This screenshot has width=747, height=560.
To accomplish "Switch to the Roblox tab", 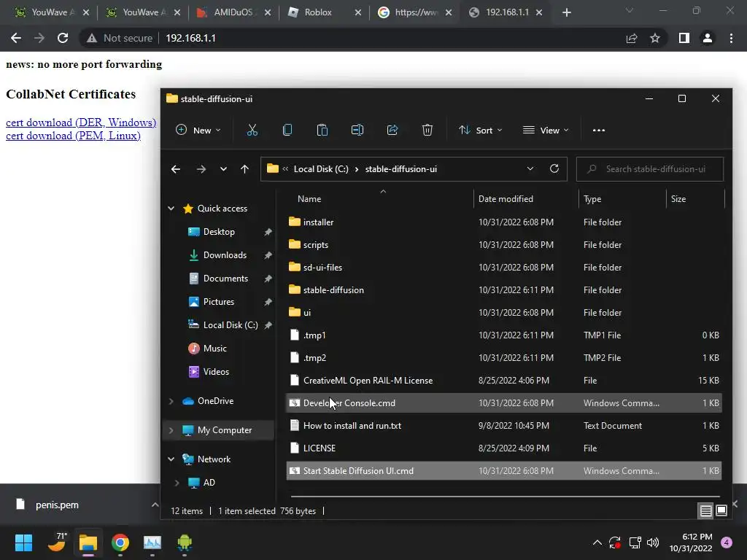I will pyautogui.click(x=323, y=12).
